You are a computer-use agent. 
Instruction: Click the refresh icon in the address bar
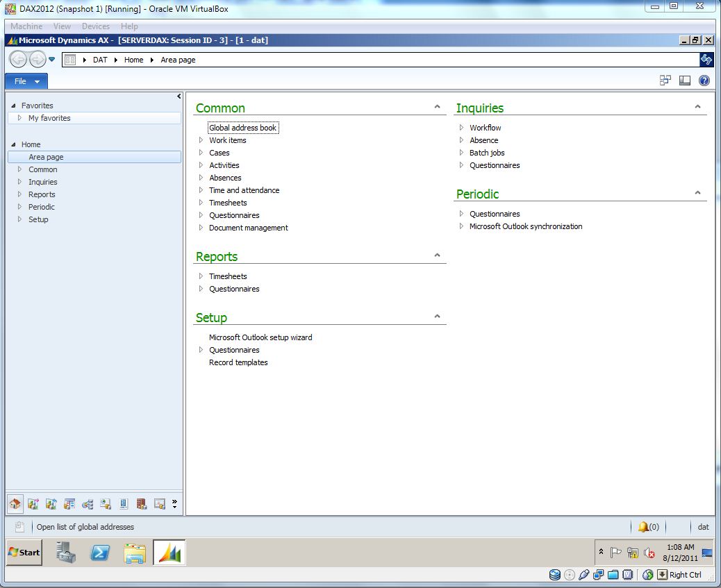(x=706, y=59)
